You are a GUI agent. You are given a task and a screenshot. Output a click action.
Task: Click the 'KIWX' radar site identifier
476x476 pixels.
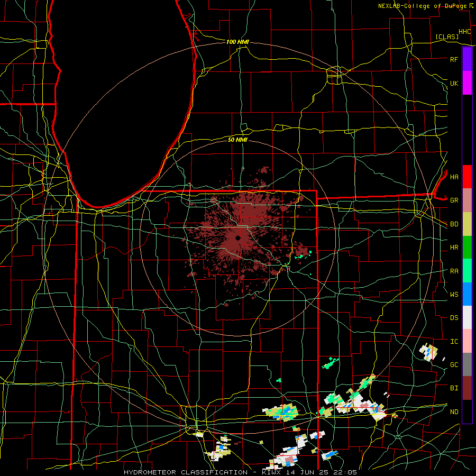(271, 472)
